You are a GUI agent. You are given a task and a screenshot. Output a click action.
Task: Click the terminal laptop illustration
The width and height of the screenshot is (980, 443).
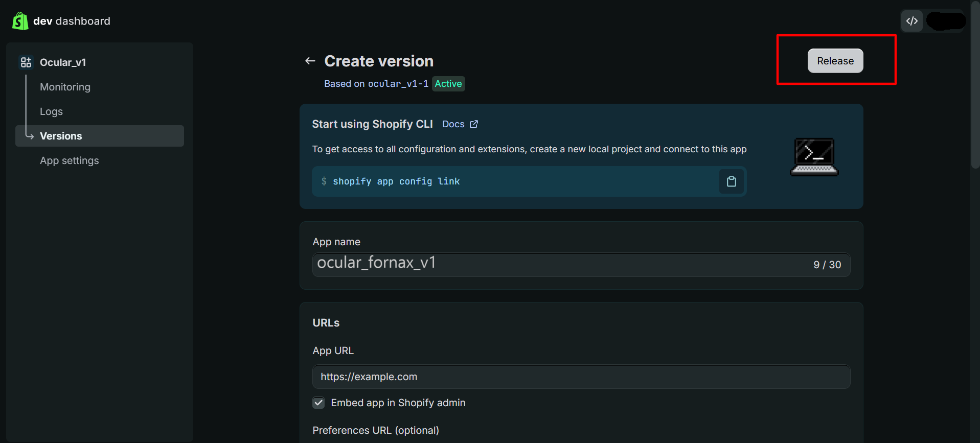[x=814, y=157]
